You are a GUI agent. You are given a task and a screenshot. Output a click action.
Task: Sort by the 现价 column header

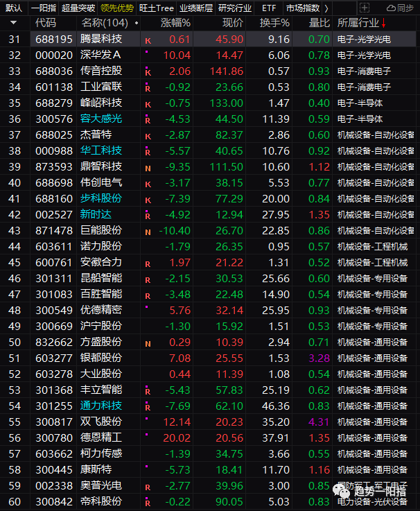[233, 23]
